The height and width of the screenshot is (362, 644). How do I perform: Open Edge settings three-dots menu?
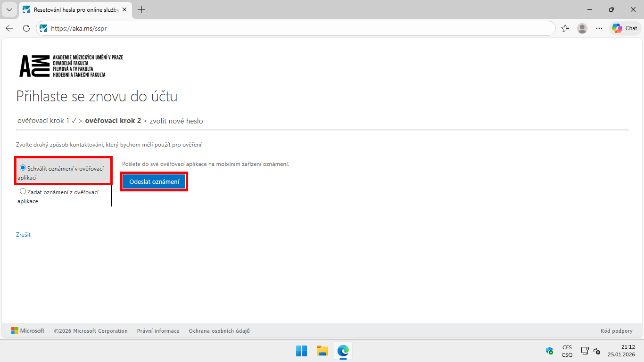click(599, 28)
